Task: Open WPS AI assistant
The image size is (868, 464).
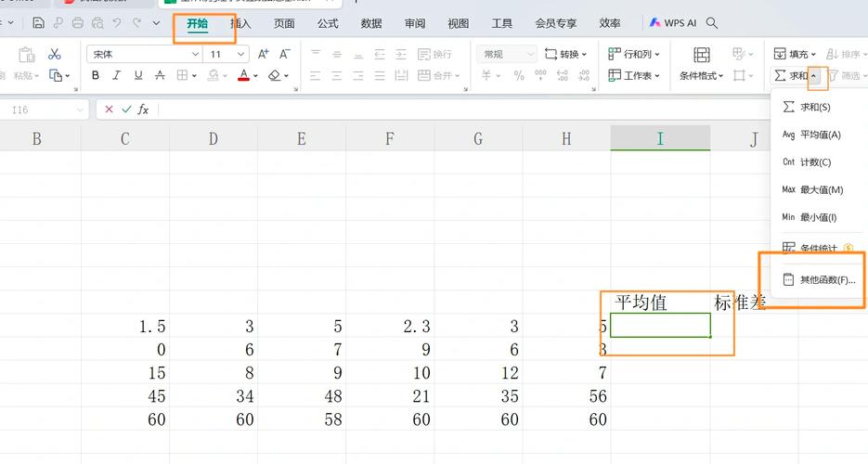Action: pos(673,22)
